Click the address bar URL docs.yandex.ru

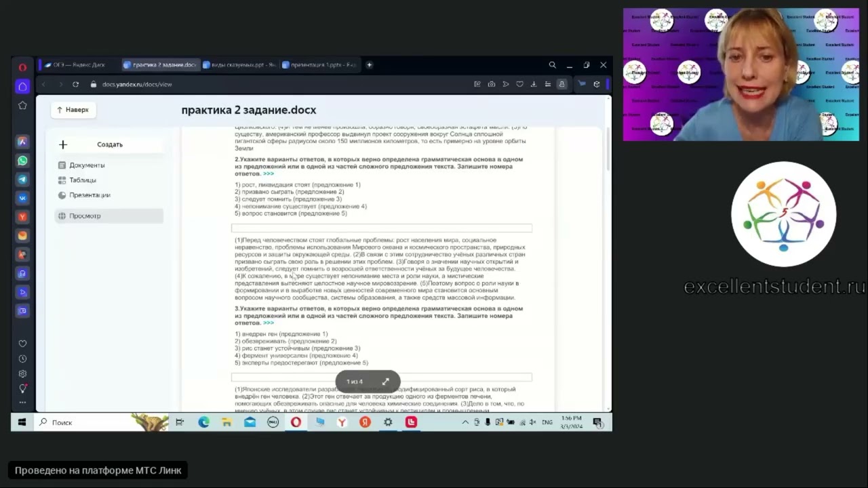click(137, 84)
